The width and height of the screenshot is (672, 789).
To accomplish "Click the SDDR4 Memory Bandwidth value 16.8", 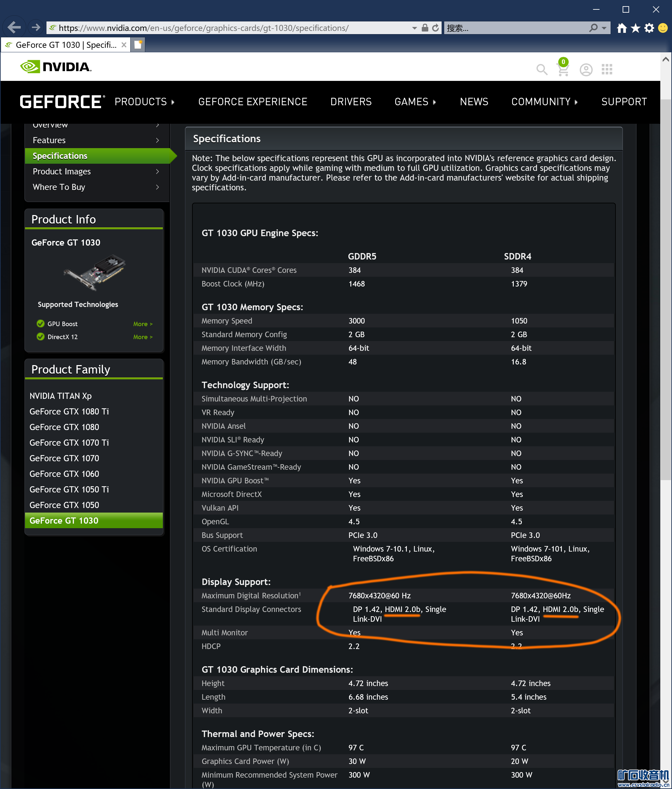I will pos(519,362).
